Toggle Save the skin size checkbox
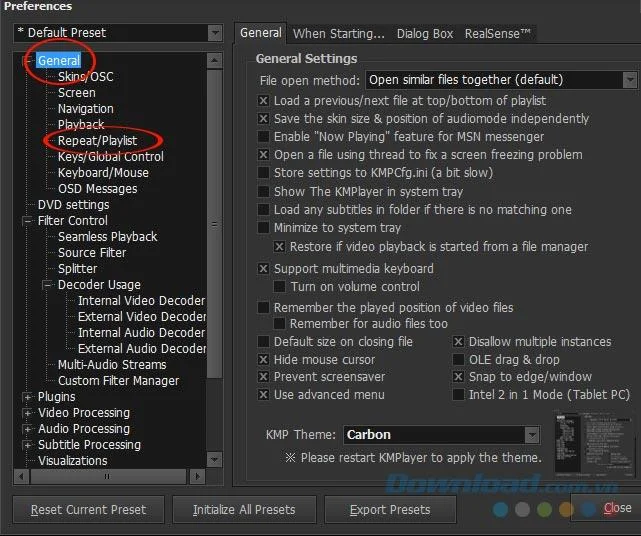Image resolution: width=641 pixels, height=536 pixels. 263,119
